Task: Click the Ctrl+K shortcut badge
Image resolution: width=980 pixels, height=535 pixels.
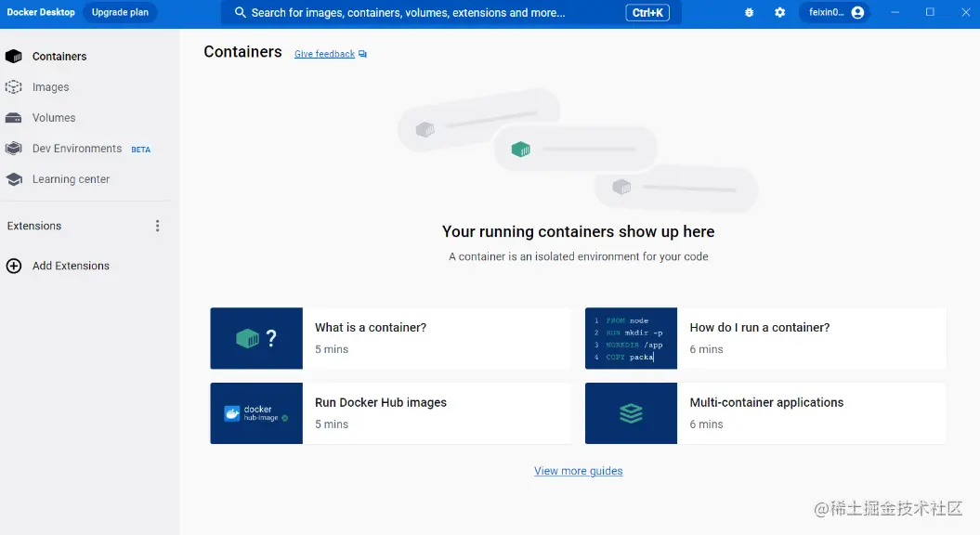Action: pyautogui.click(x=647, y=12)
